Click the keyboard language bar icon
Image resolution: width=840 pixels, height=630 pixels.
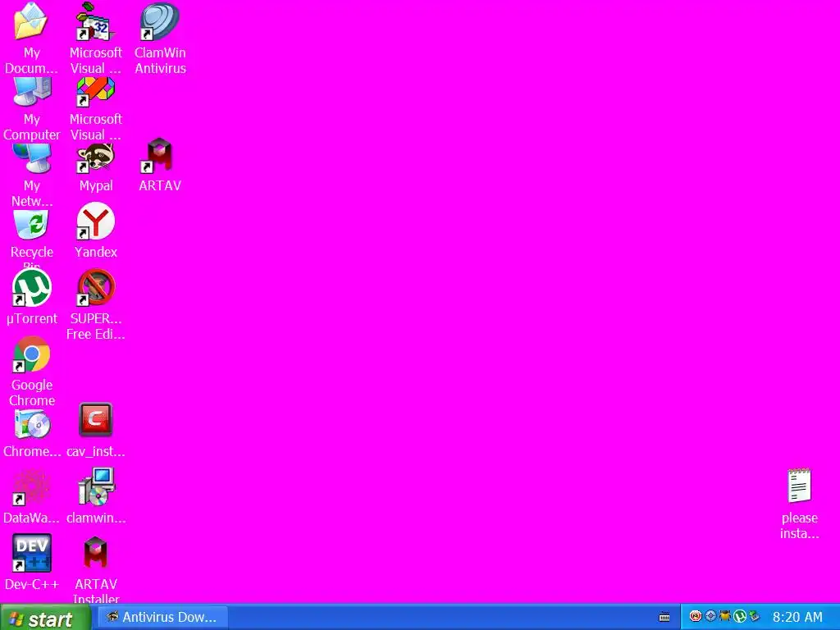[664, 617]
